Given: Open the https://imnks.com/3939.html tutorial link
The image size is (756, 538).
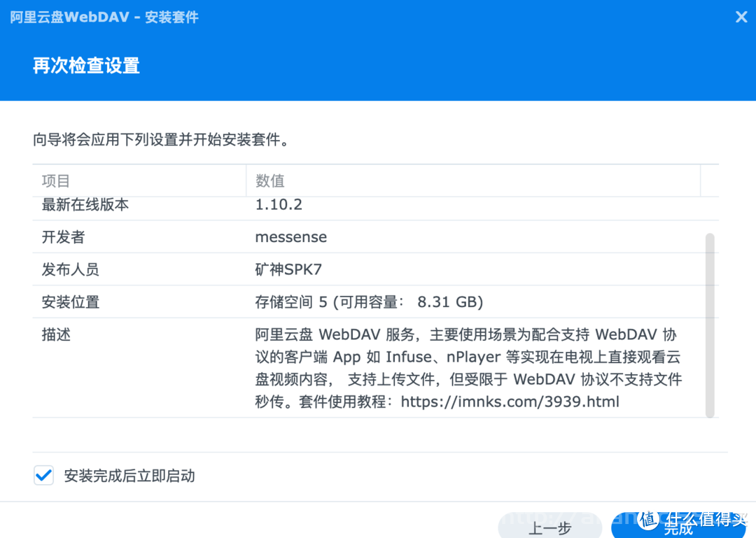Looking at the screenshot, I should tap(510, 402).
